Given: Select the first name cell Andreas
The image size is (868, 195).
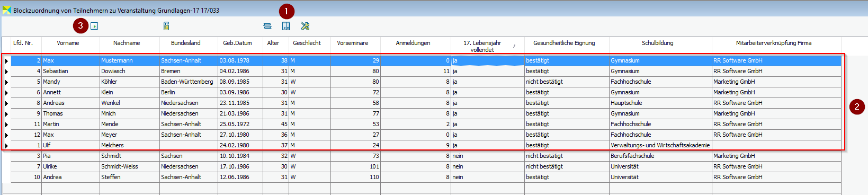Looking at the screenshot, I should [70, 103].
